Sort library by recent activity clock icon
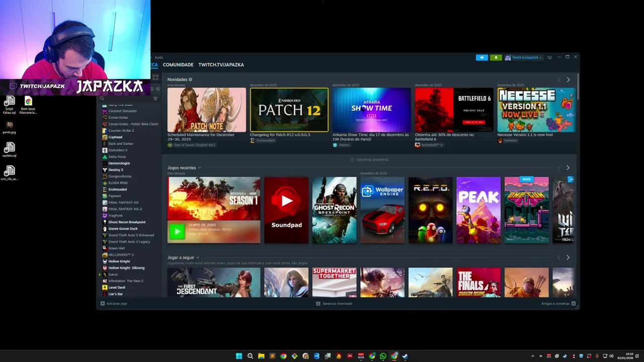Image resolution: width=644 pixels, height=362 pixels. pos(152,89)
